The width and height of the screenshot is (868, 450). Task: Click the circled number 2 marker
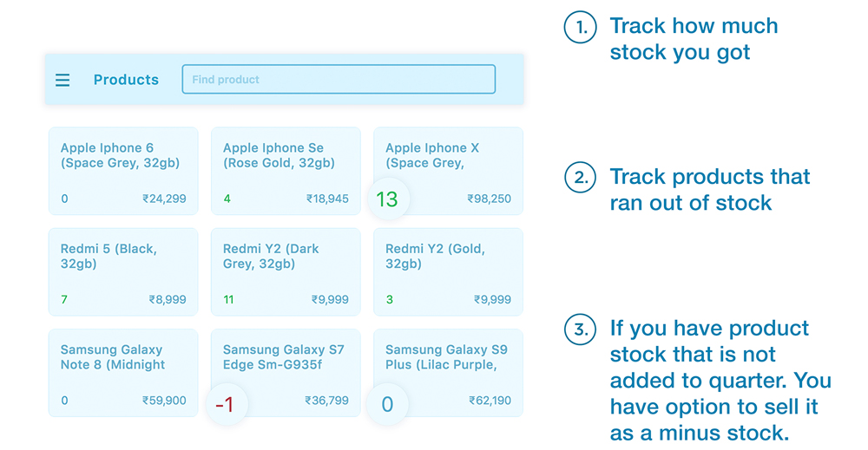[580, 178]
